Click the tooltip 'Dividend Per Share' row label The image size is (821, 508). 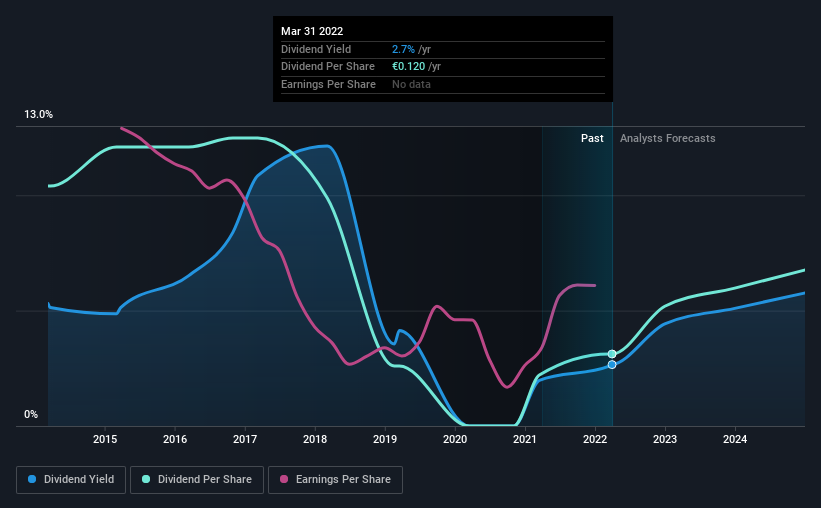coord(328,67)
